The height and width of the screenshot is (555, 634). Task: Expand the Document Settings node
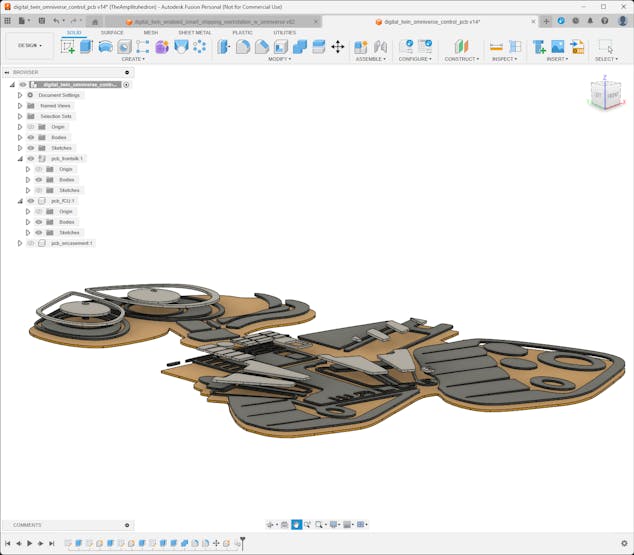coord(19,95)
